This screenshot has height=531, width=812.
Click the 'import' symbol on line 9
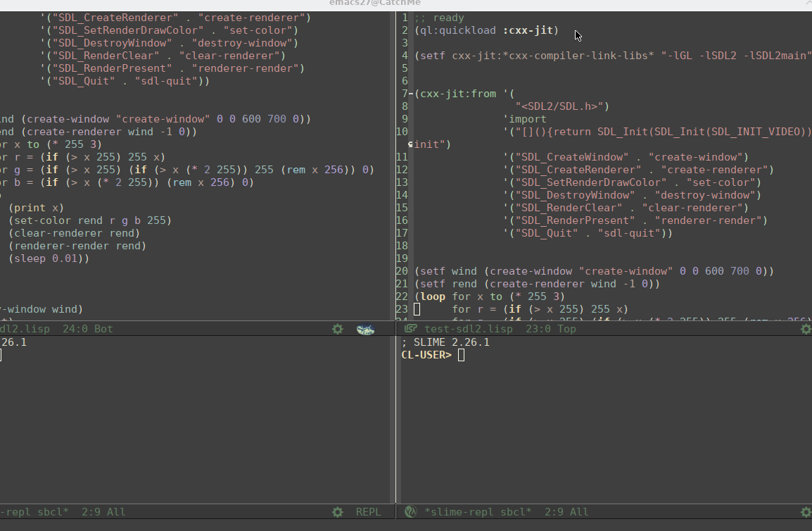(x=525, y=119)
